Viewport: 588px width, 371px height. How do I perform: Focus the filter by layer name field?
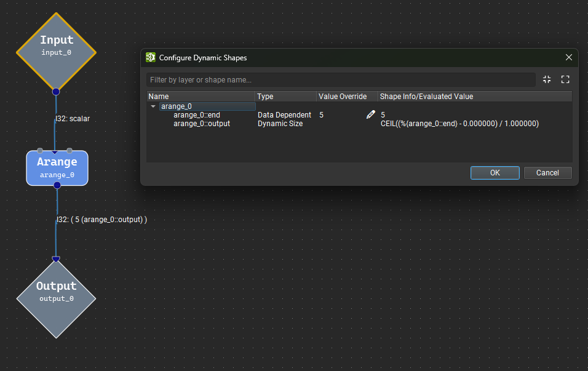341,80
